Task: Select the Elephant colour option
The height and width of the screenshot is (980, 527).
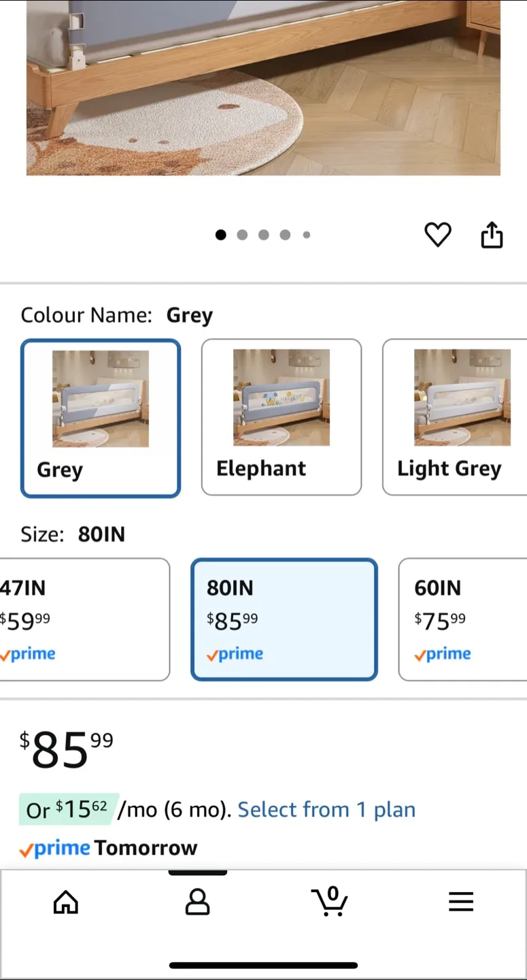Action: [x=281, y=417]
